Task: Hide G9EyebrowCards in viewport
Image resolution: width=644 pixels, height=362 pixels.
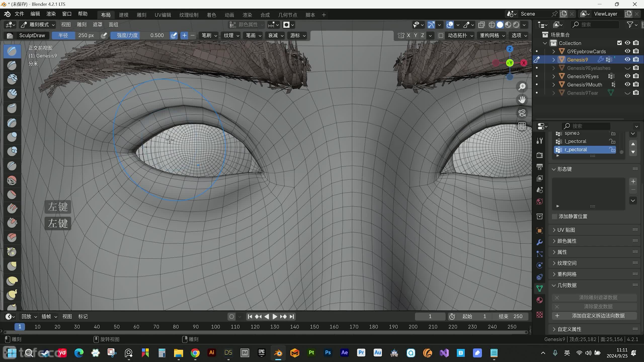Action: point(627,51)
